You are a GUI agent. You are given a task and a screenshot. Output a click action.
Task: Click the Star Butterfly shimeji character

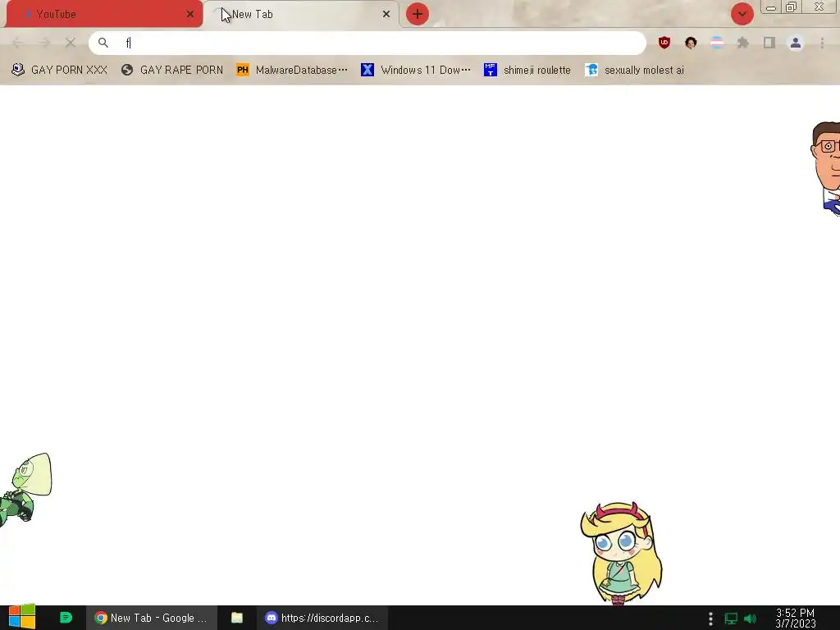622,553
